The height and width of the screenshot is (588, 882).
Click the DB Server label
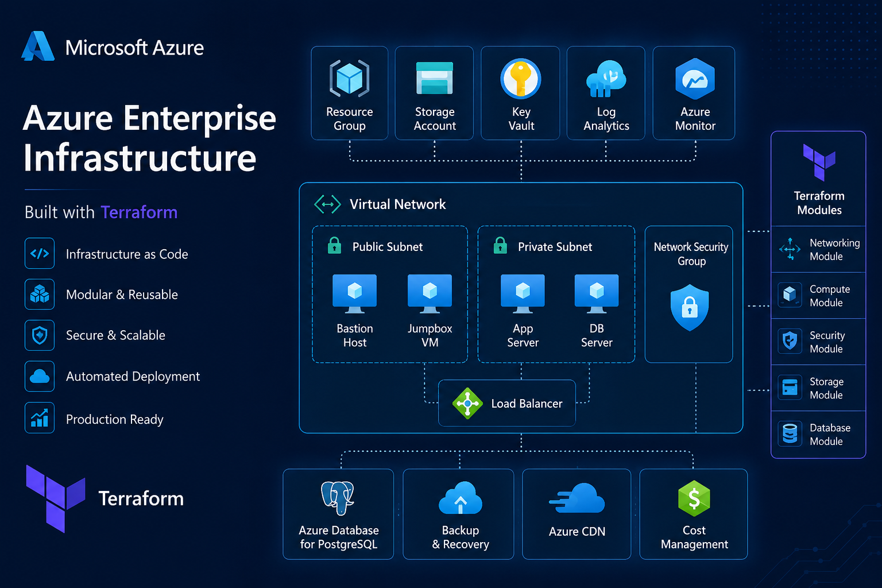597,335
